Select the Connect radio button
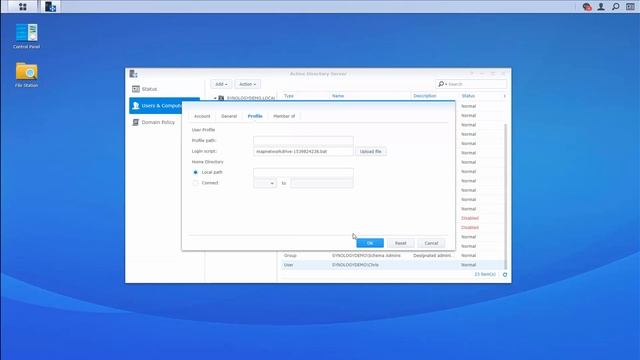This screenshot has height=360, width=640. click(x=196, y=183)
